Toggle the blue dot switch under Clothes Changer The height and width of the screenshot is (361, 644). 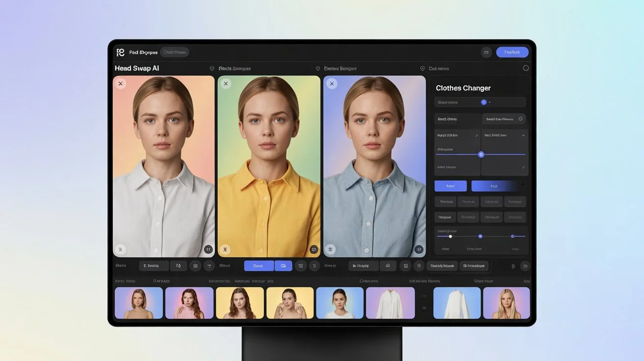pos(483,102)
